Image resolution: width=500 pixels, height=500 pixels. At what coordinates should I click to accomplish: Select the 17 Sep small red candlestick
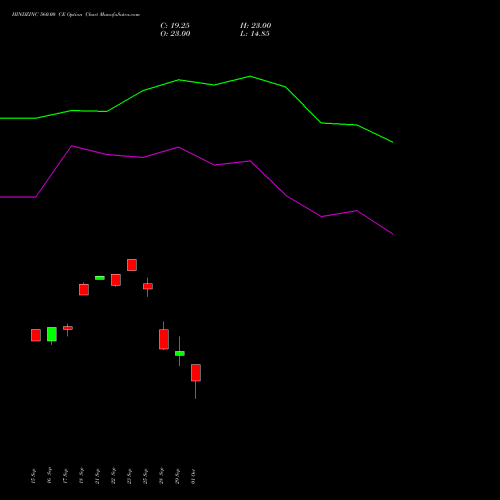68,328
